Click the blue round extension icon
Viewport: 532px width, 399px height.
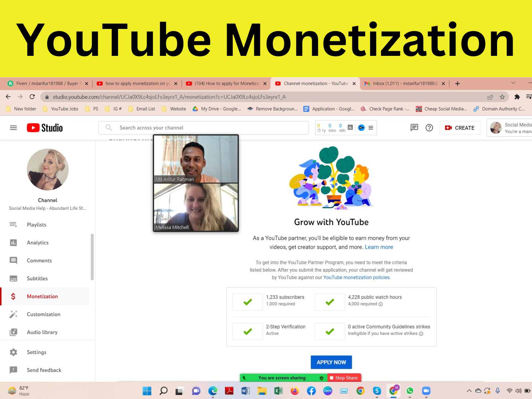pos(361,128)
